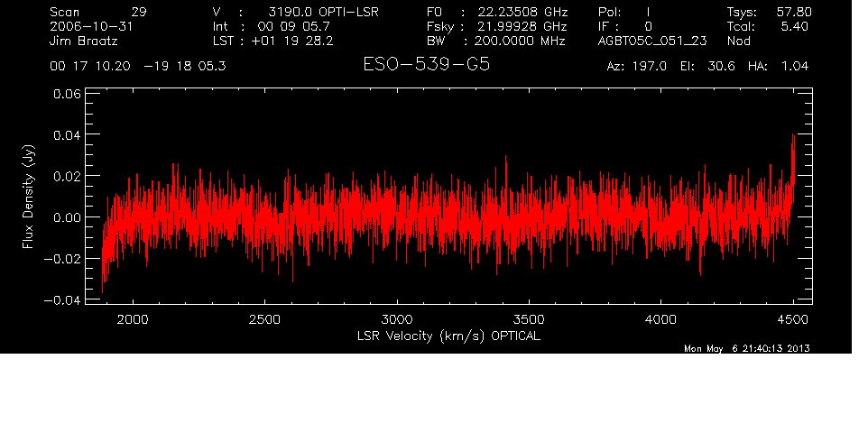Click the date 2006-10-31

pyautogui.click(x=91, y=26)
